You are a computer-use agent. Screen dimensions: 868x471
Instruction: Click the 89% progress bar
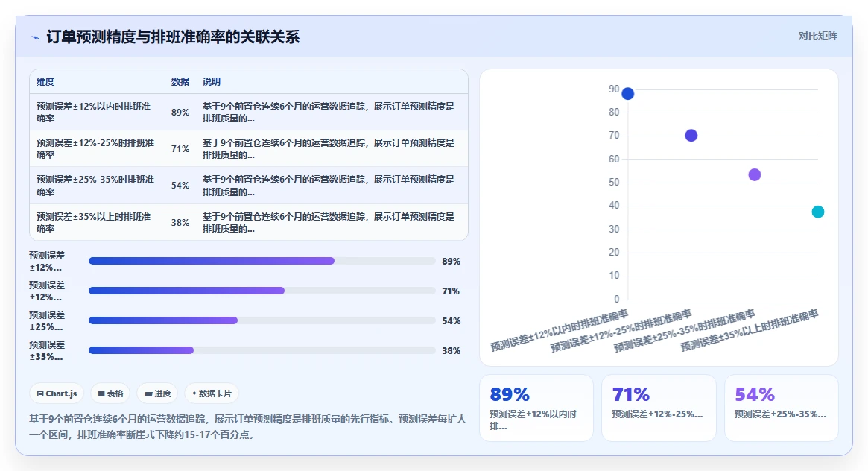coord(262,261)
